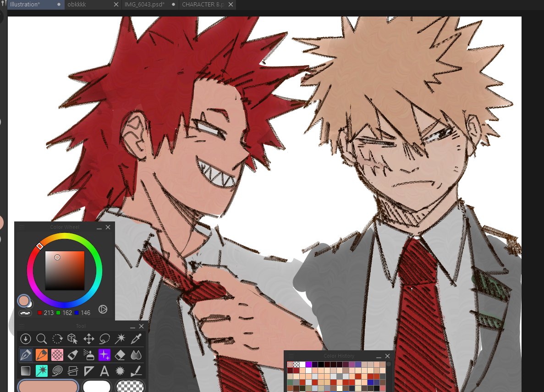This screenshot has width=544, height=392.
Task: Select the Text 'A' tool
Action: point(104,371)
